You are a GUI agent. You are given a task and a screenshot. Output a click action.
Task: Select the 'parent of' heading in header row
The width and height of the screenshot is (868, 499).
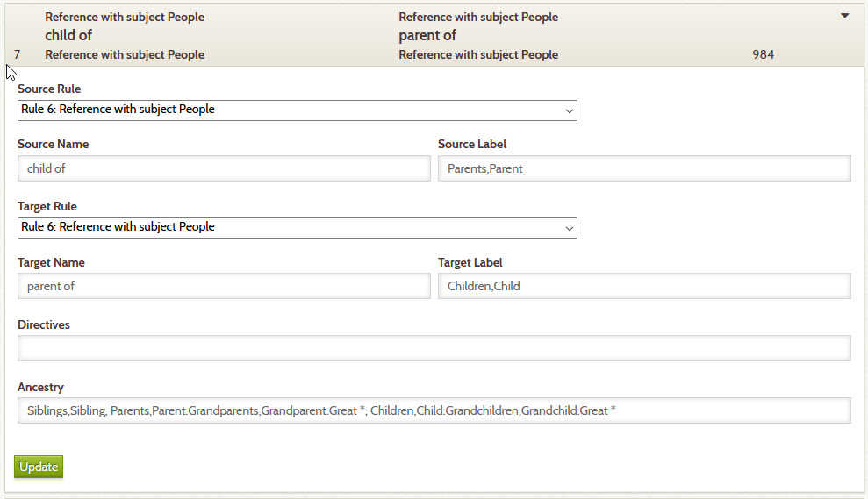[427, 35]
